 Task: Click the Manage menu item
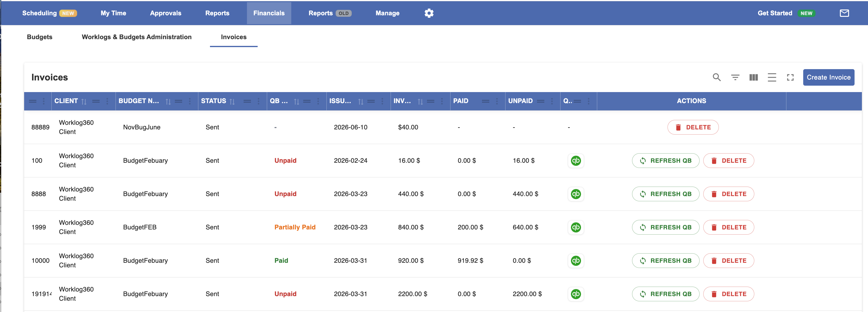(387, 13)
